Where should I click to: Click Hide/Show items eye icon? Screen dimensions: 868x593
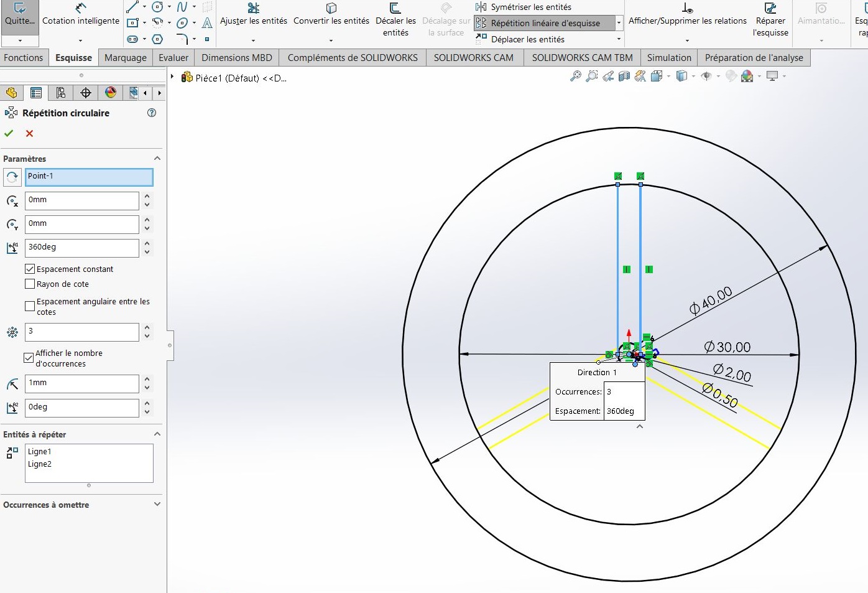coord(706,76)
